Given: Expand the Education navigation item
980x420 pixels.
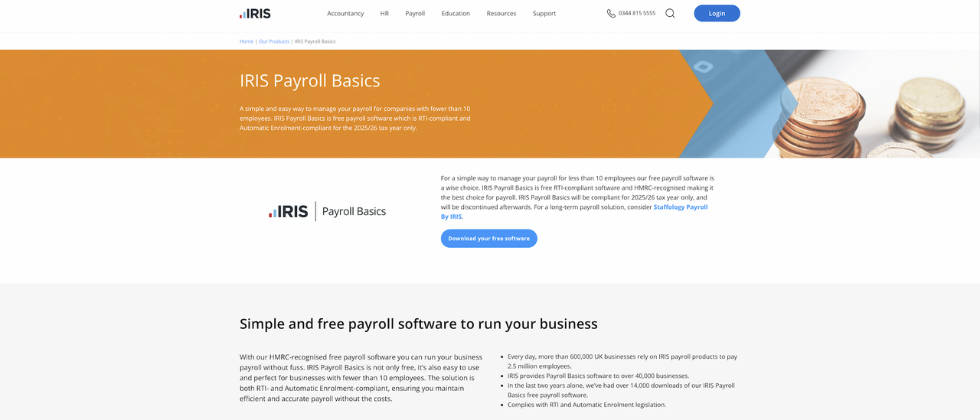Looking at the screenshot, I should point(456,14).
